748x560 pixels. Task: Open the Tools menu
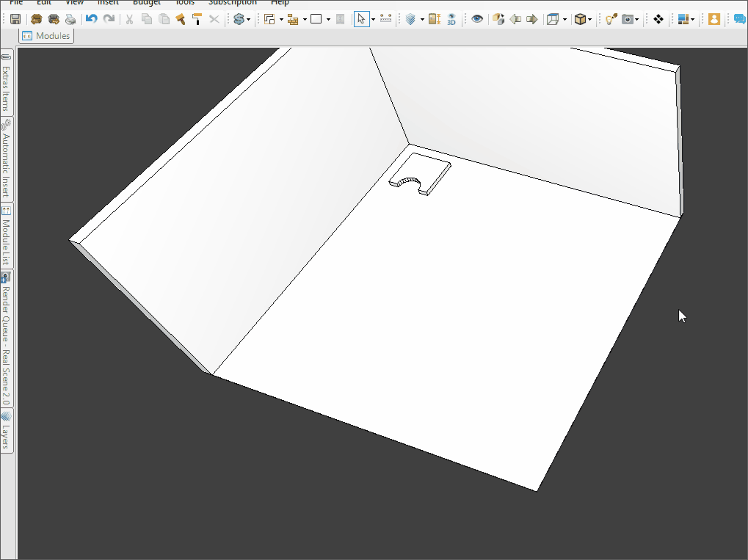[185, 2]
